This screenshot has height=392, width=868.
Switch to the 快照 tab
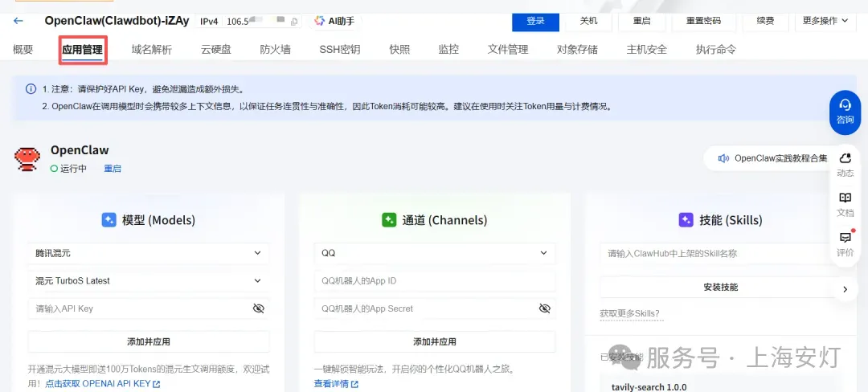pos(399,49)
